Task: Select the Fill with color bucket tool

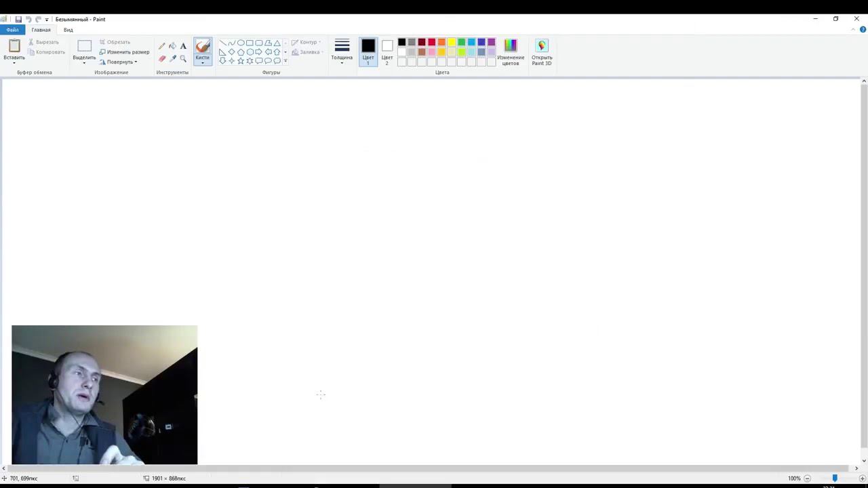Action: (x=172, y=46)
